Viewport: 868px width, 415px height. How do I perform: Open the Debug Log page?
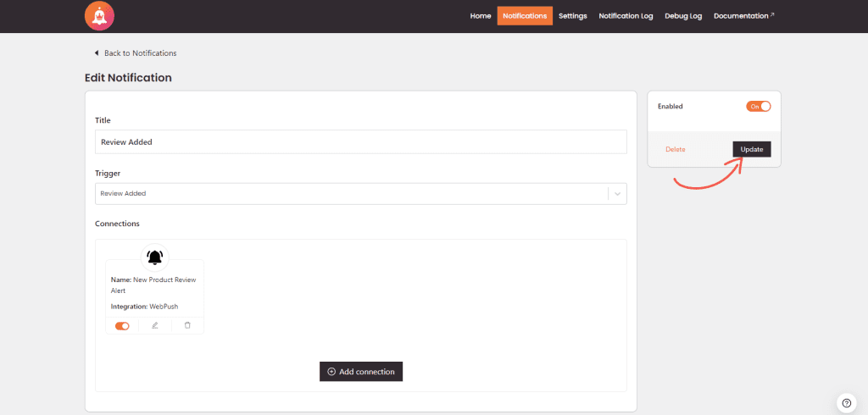pyautogui.click(x=683, y=16)
